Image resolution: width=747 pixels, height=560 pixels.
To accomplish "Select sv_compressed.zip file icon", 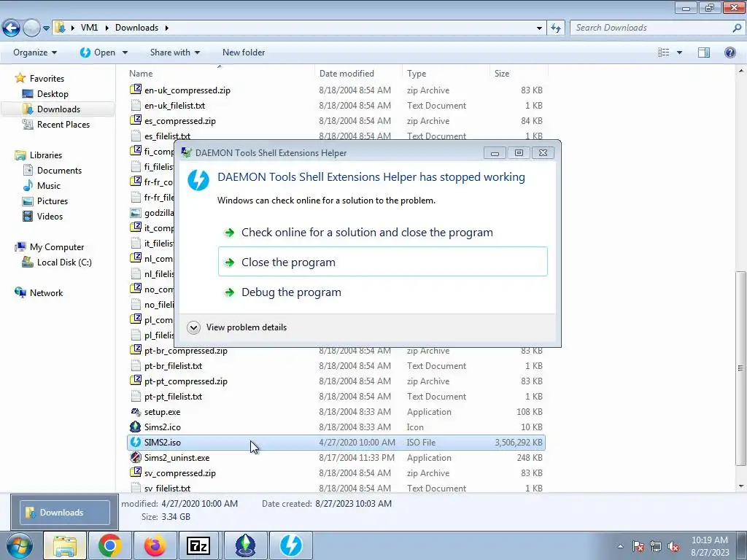I will tap(136, 472).
